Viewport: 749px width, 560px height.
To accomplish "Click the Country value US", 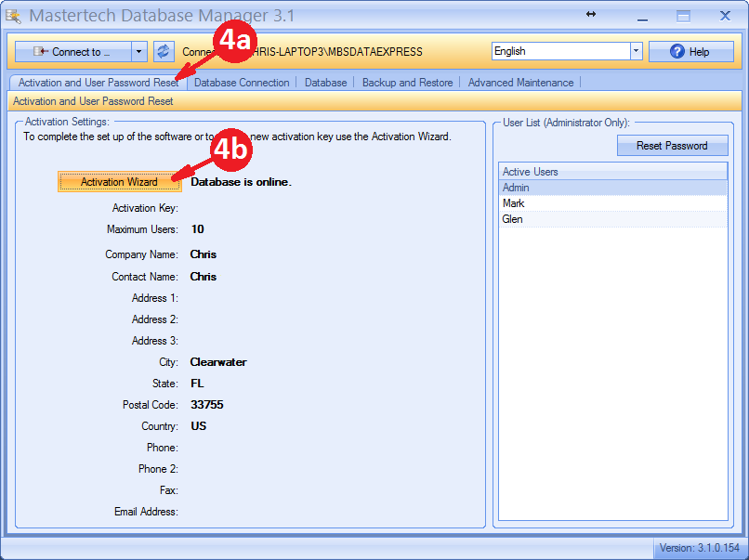I will pyautogui.click(x=198, y=426).
